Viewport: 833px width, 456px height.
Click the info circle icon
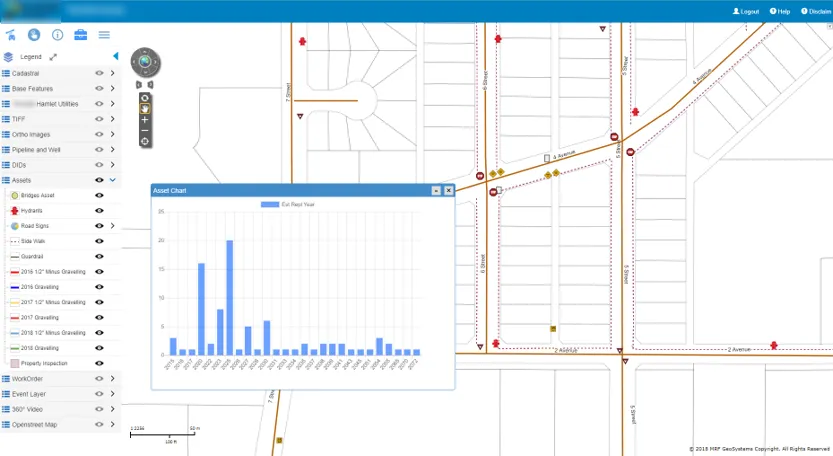pos(57,35)
